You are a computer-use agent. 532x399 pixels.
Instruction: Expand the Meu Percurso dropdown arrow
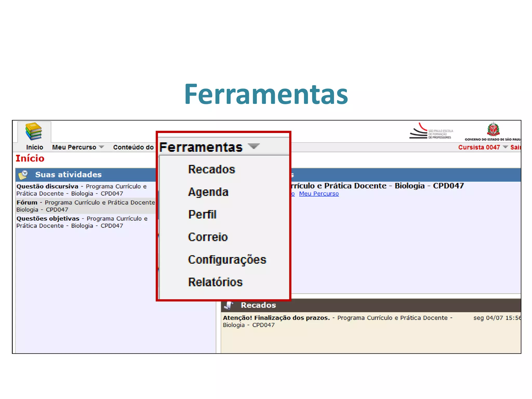tap(102, 147)
